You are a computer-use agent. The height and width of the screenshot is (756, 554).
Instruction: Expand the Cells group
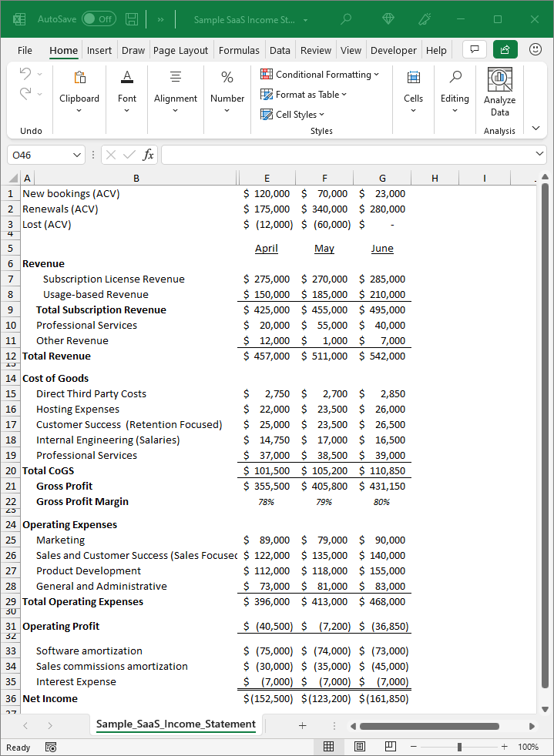click(x=414, y=92)
